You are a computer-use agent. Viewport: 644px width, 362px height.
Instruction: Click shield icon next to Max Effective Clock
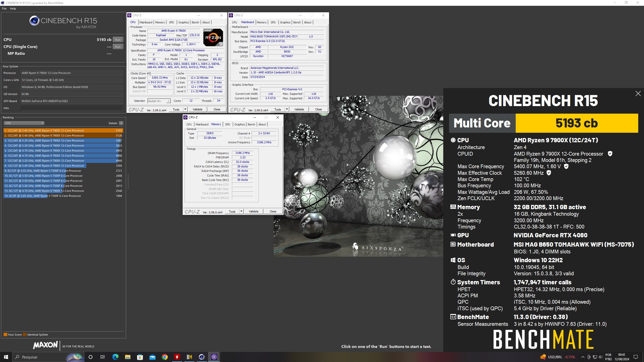[x=549, y=173]
